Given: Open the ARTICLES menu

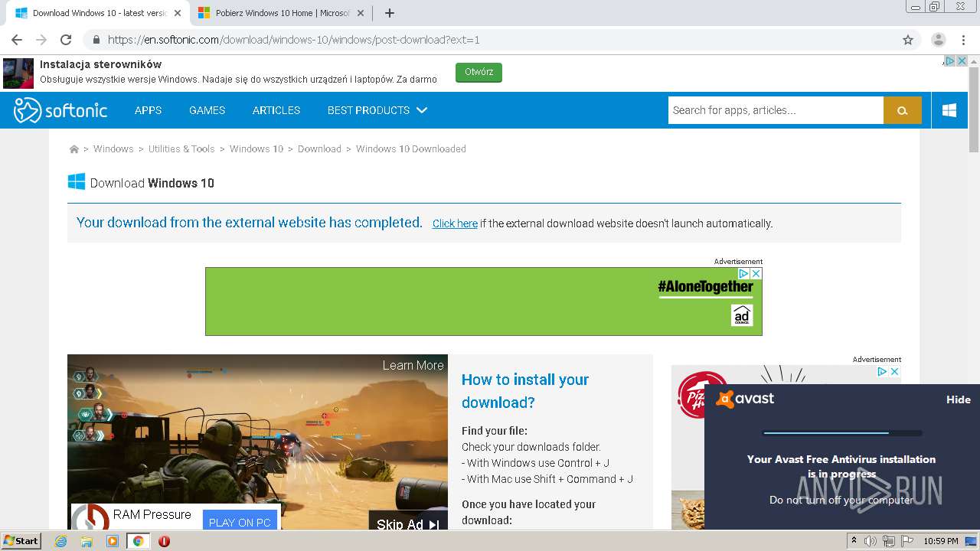Looking at the screenshot, I should [276, 110].
